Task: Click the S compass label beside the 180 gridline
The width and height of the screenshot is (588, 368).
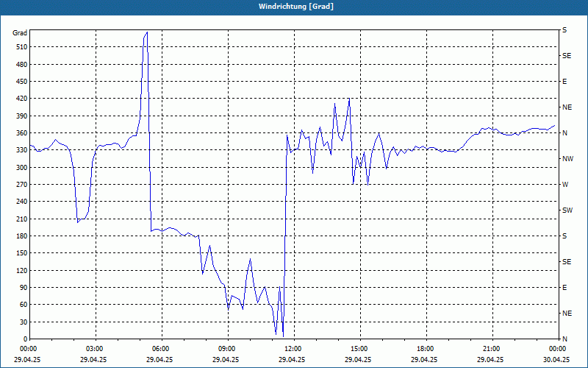Action: pyautogui.click(x=564, y=236)
